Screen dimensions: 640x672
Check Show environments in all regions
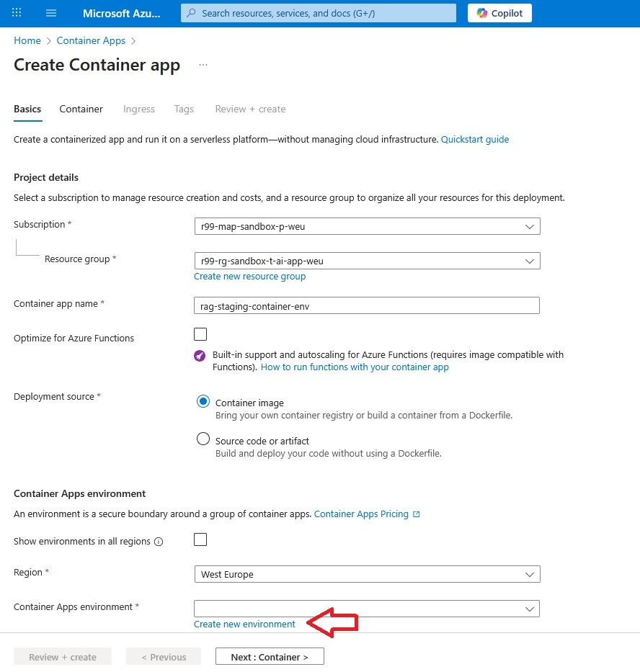tap(200, 539)
